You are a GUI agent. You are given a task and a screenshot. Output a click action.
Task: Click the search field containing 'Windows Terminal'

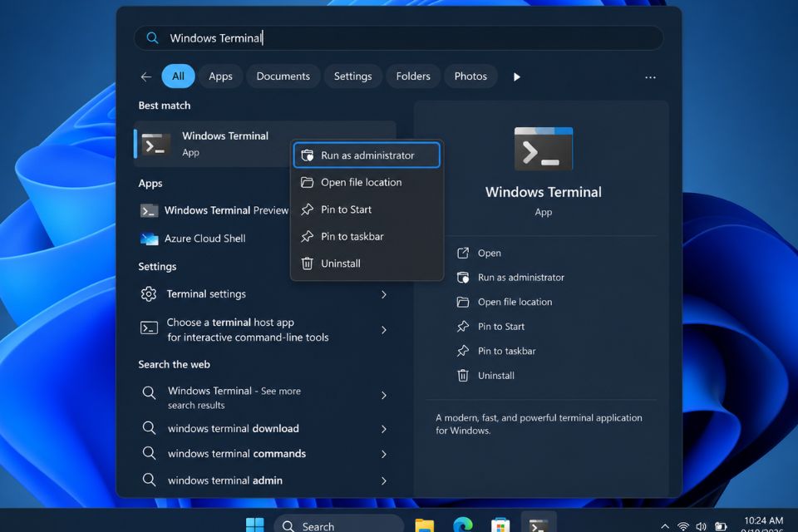click(x=398, y=37)
